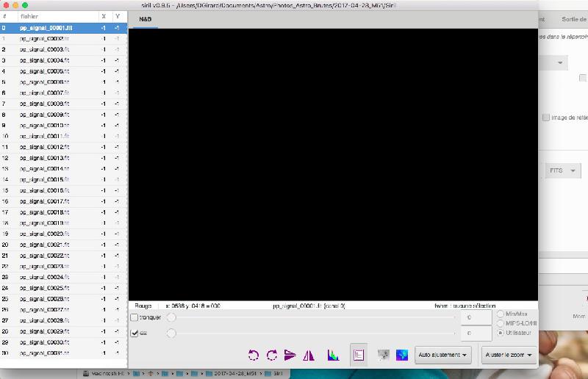Select row pp_signal_00007.fit

pyautogui.click(x=63, y=93)
